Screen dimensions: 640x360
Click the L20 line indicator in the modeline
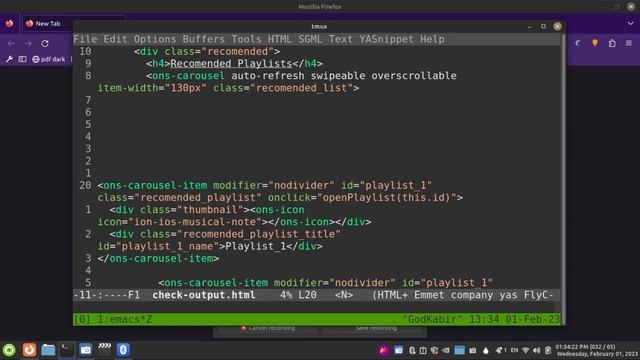307,295
